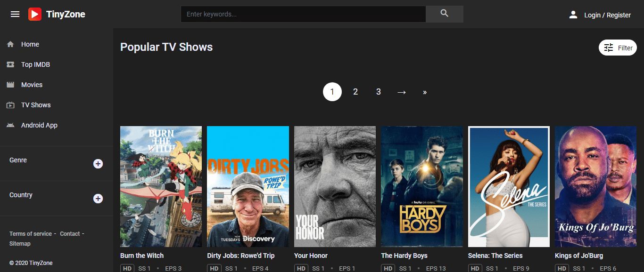The height and width of the screenshot is (272, 644).
Task: Click The Hardy Boys title text
Action: [404, 256]
